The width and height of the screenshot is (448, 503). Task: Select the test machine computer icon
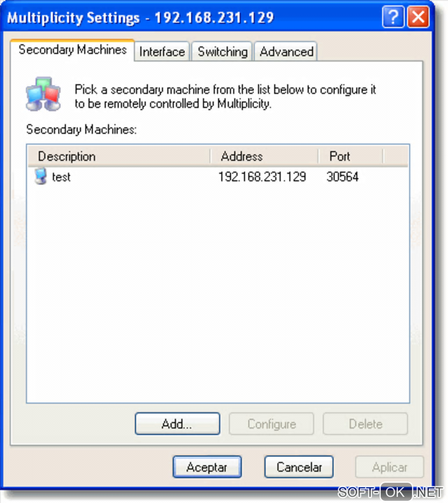[x=40, y=177]
